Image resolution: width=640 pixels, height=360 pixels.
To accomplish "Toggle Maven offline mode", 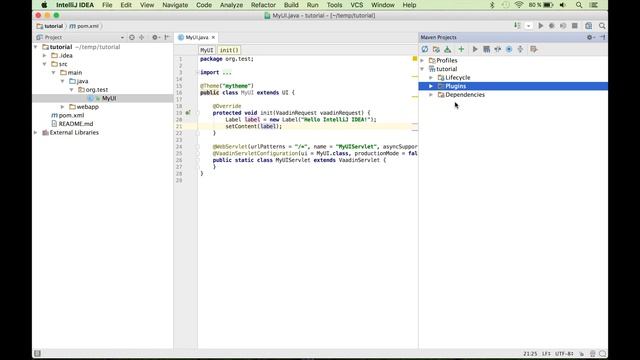I will click(498, 49).
